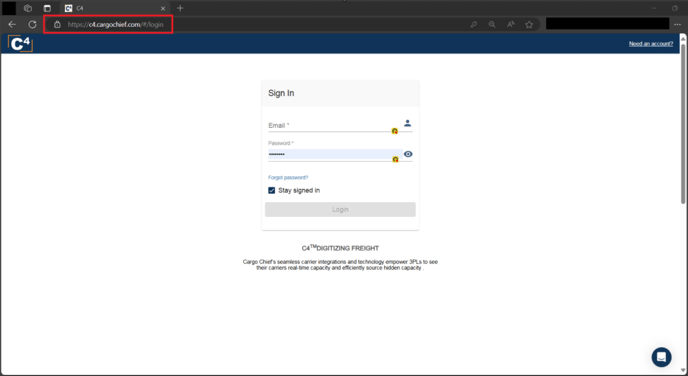Click the person icon beside Email field
688x376 pixels.
[408, 123]
